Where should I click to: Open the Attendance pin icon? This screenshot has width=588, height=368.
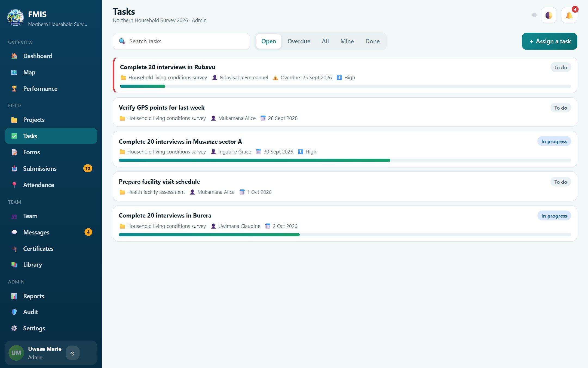14,185
